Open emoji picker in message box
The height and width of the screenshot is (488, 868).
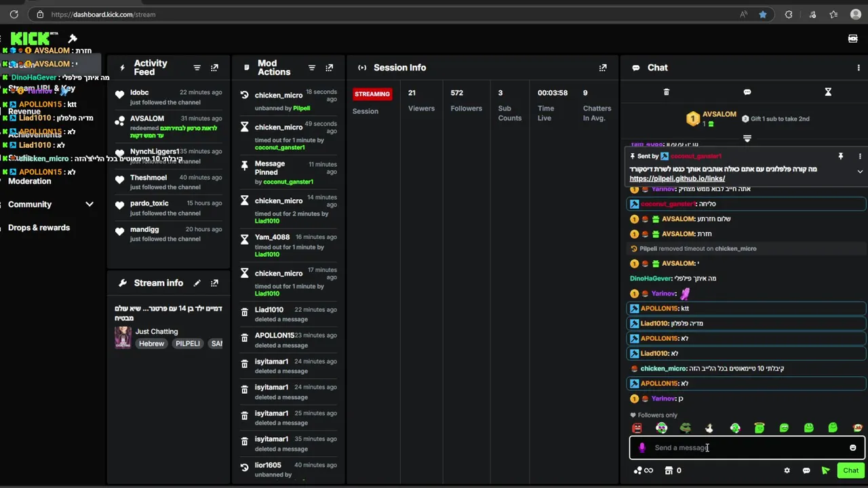pos(852,447)
